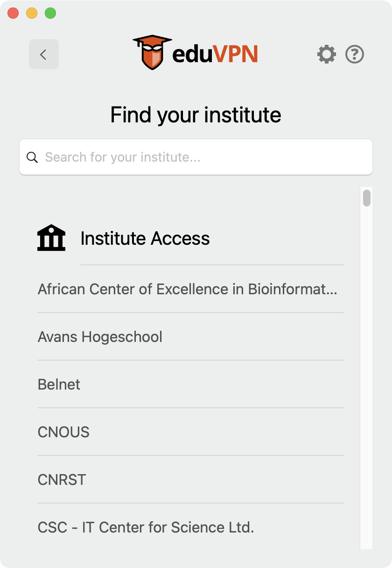Image resolution: width=392 pixels, height=568 pixels.
Task: Select the CNRST institute entry
Action: pyautogui.click(x=62, y=480)
